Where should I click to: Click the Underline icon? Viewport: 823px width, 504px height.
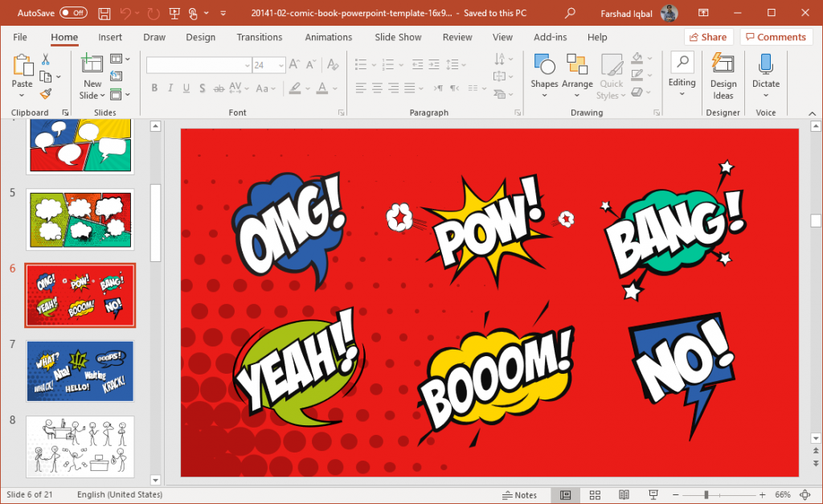[186, 88]
